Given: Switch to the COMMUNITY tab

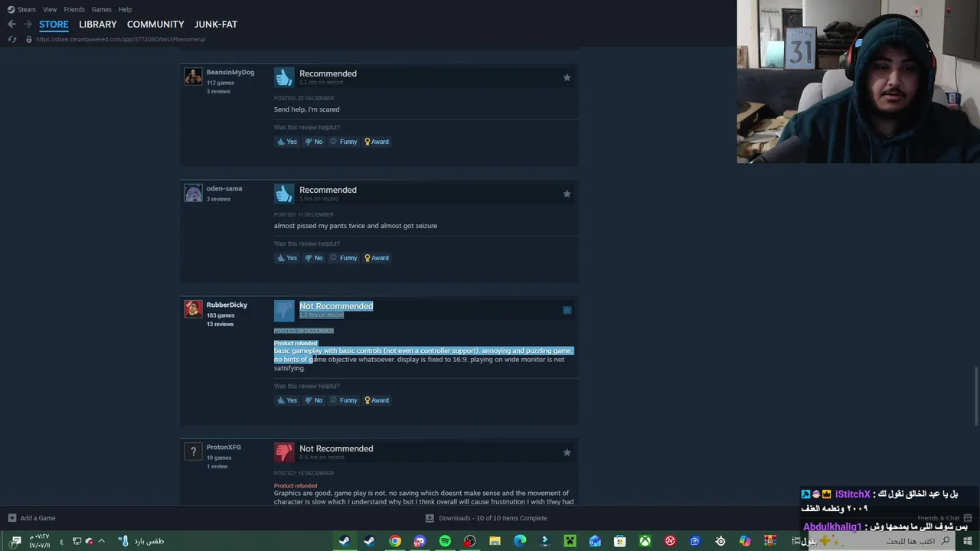Looking at the screenshot, I should tap(155, 24).
